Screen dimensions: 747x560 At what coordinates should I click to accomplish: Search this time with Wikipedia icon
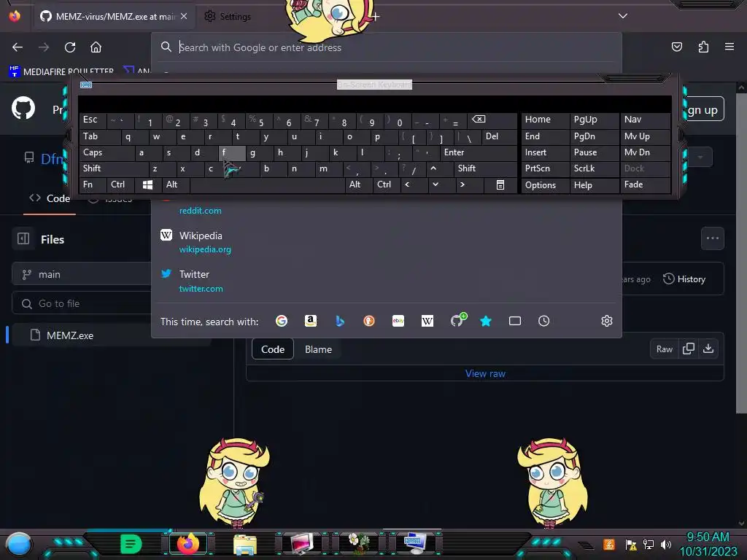tap(427, 321)
